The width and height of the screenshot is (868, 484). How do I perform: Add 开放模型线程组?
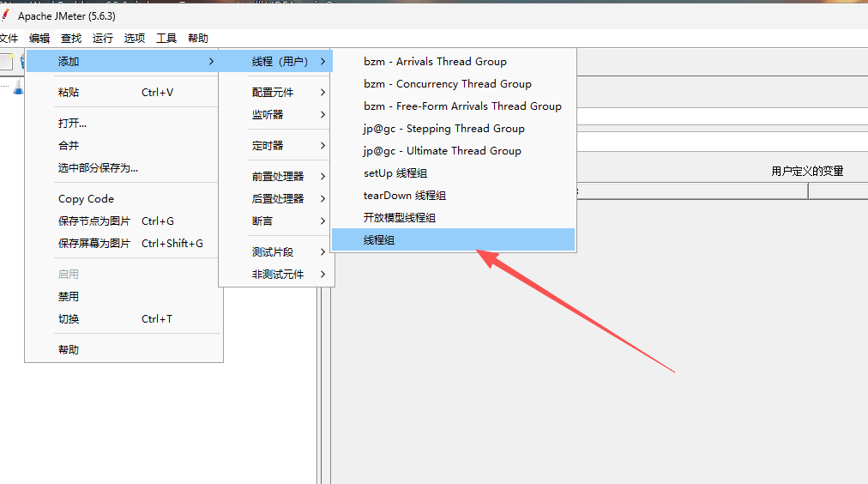click(454, 218)
